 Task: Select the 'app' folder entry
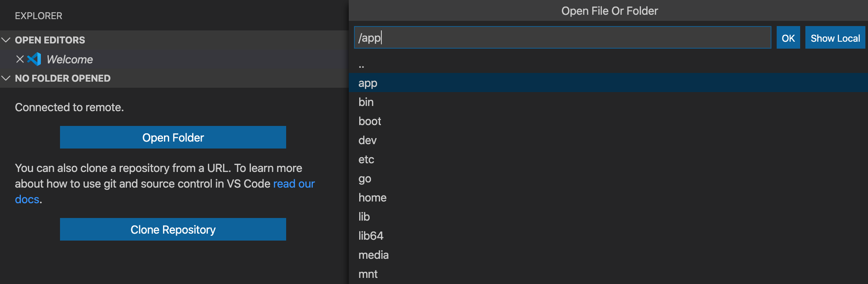(x=608, y=83)
